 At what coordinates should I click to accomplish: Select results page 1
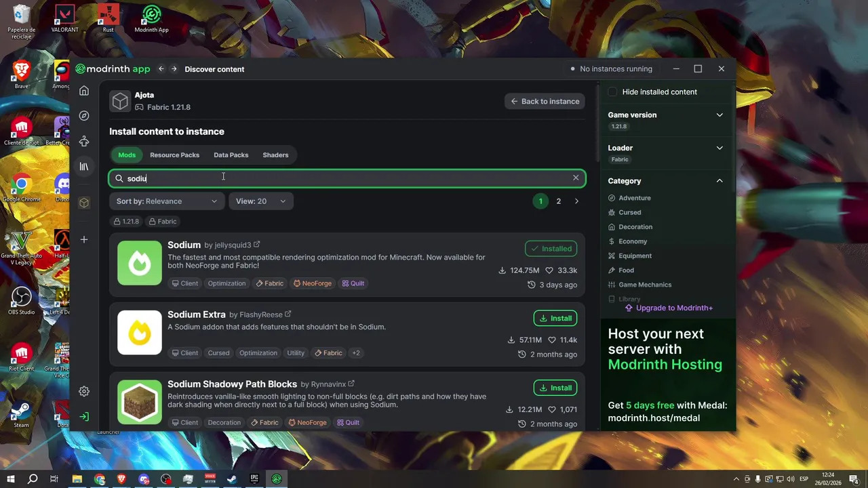point(540,201)
